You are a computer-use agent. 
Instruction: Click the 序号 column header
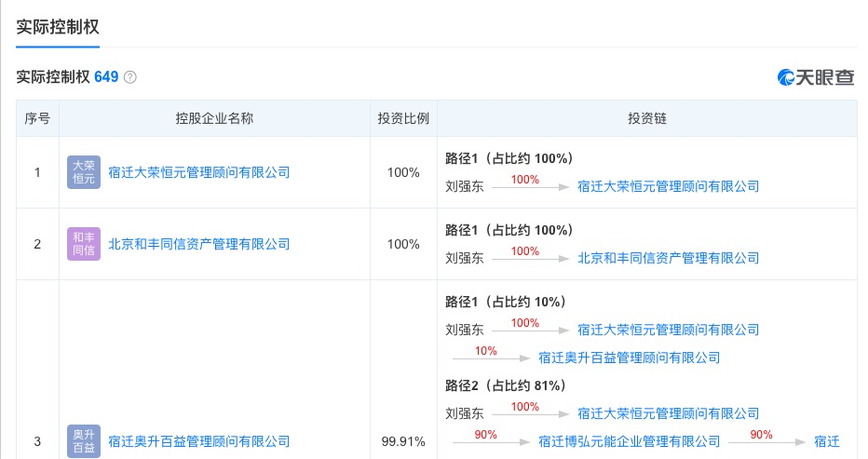click(x=37, y=119)
